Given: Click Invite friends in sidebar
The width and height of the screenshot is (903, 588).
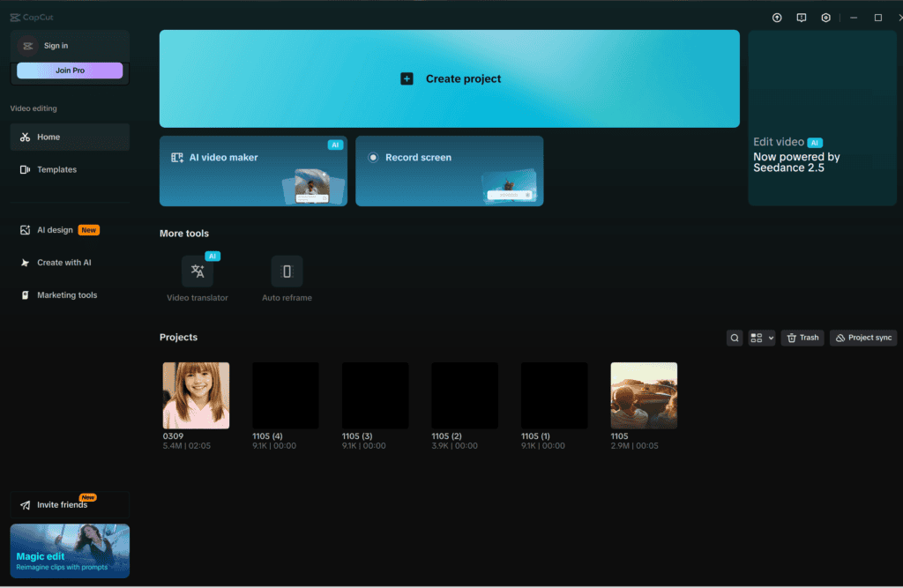Looking at the screenshot, I should point(70,504).
